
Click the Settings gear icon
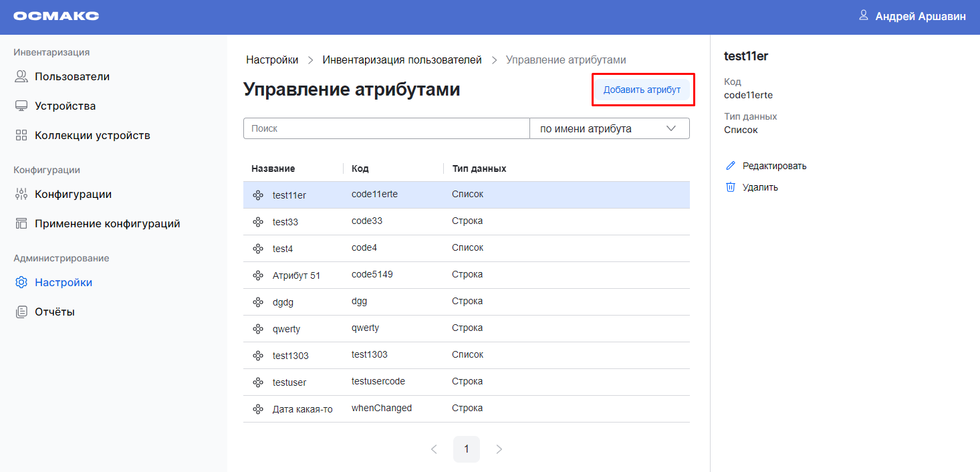(x=21, y=283)
